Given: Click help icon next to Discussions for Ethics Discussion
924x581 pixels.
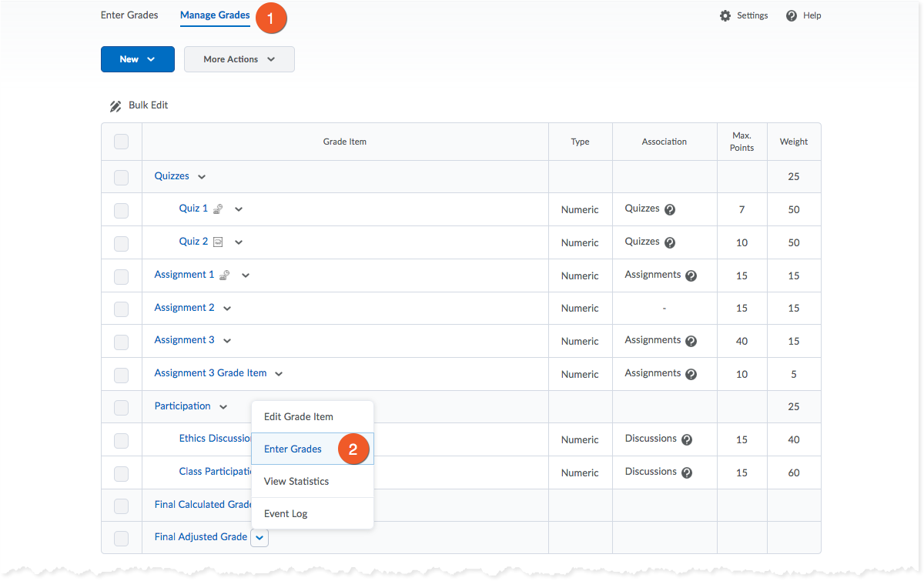Looking at the screenshot, I should coord(687,440).
